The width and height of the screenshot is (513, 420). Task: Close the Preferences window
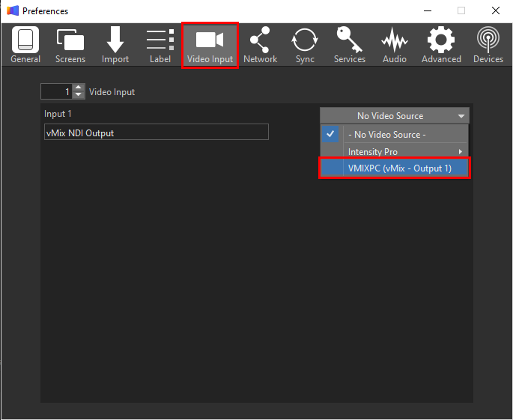point(495,11)
